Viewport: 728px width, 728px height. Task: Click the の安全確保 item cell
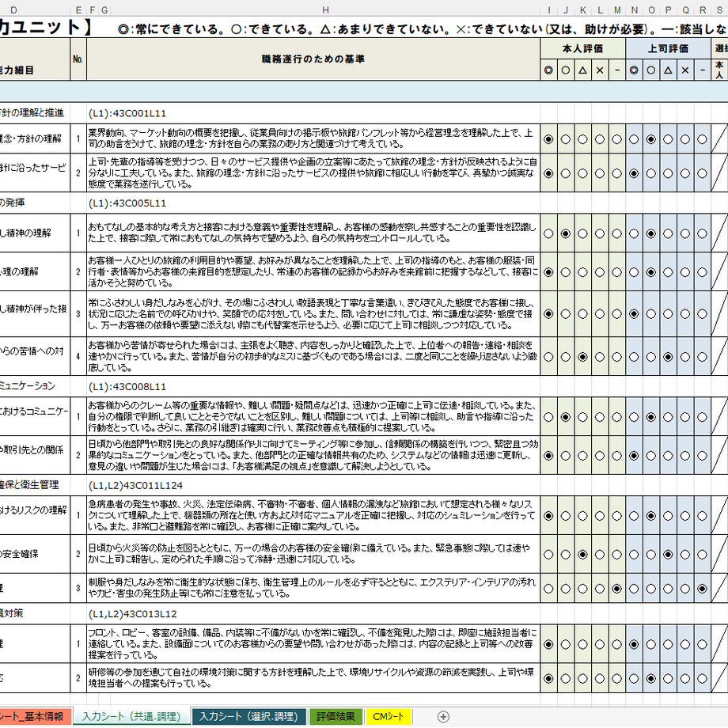(35, 554)
